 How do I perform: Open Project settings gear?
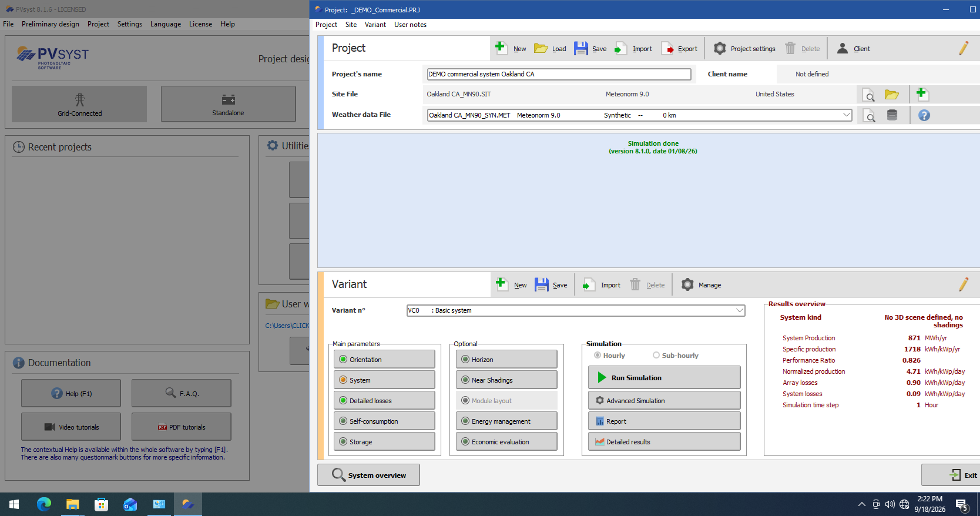(720, 48)
